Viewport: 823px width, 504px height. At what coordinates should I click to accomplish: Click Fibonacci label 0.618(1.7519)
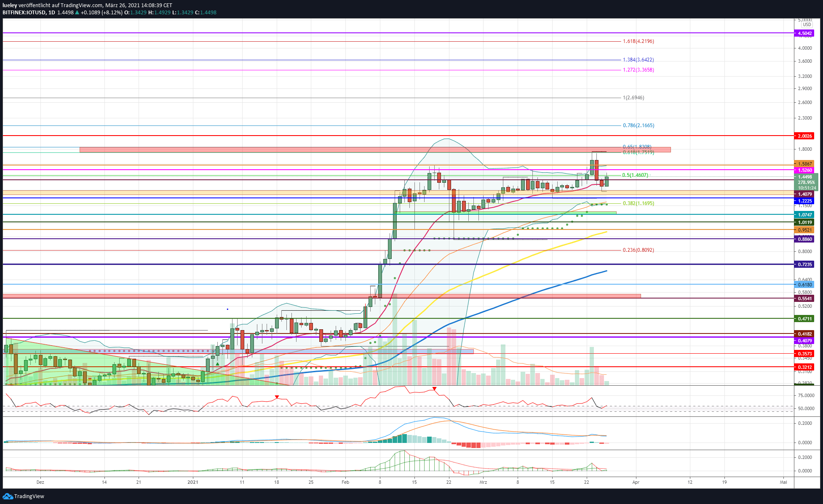638,152
